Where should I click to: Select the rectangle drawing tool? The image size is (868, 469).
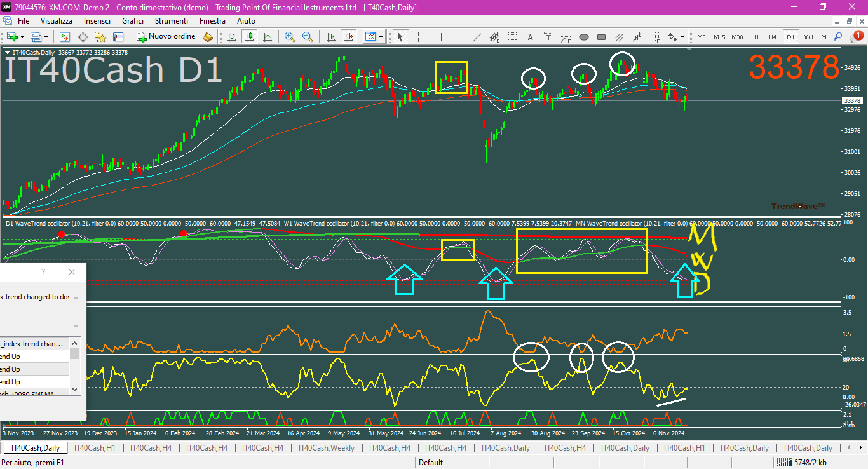602,37
